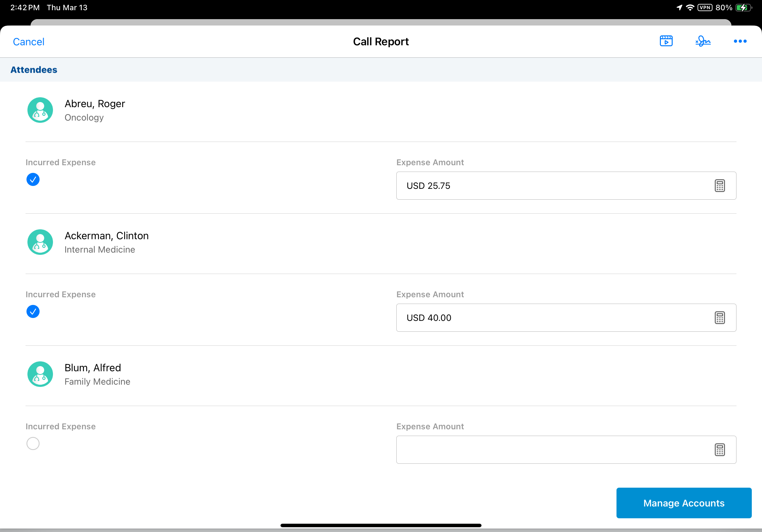
Task: Tap Roger Abreu's avatar icon
Action: (x=40, y=110)
